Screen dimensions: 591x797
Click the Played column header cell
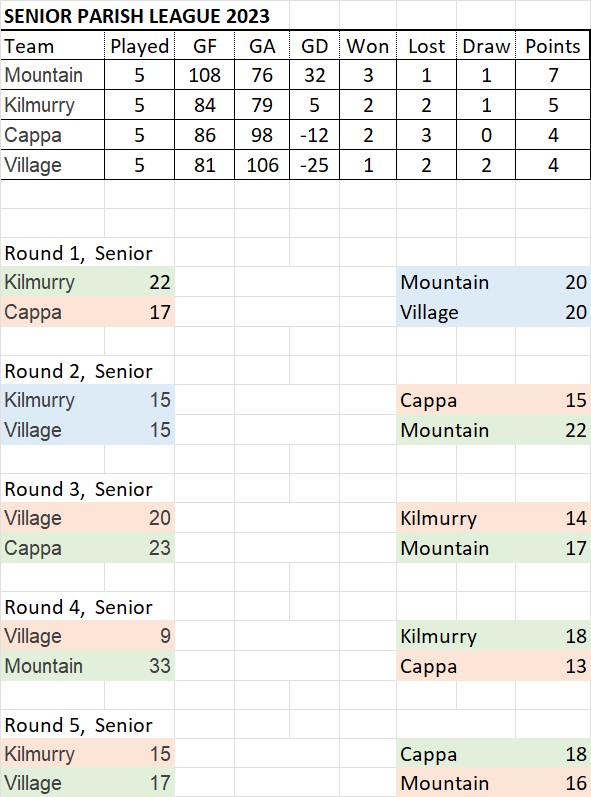tap(139, 46)
